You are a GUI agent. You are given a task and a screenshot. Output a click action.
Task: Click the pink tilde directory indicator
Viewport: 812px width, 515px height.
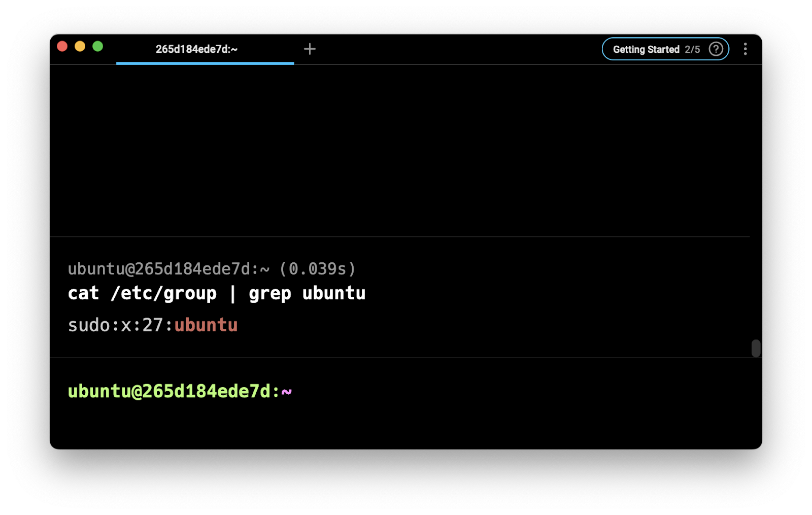(287, 391)
